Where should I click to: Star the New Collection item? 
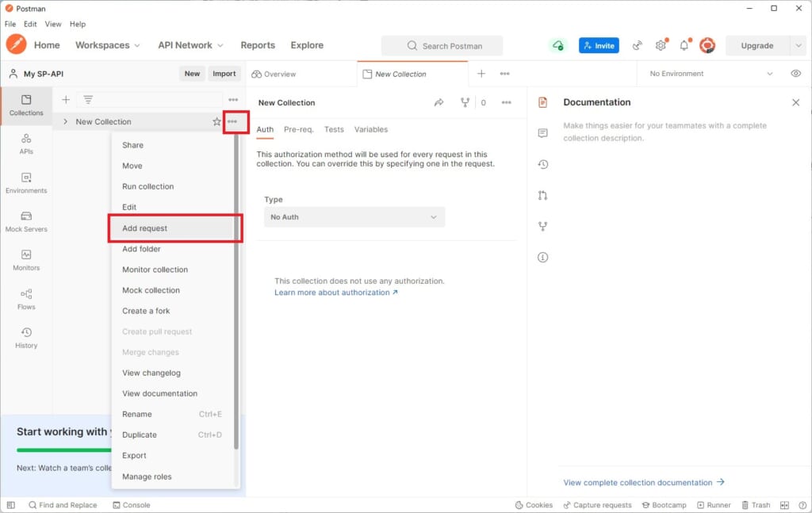pyautogui.click(x=216, y=121)
